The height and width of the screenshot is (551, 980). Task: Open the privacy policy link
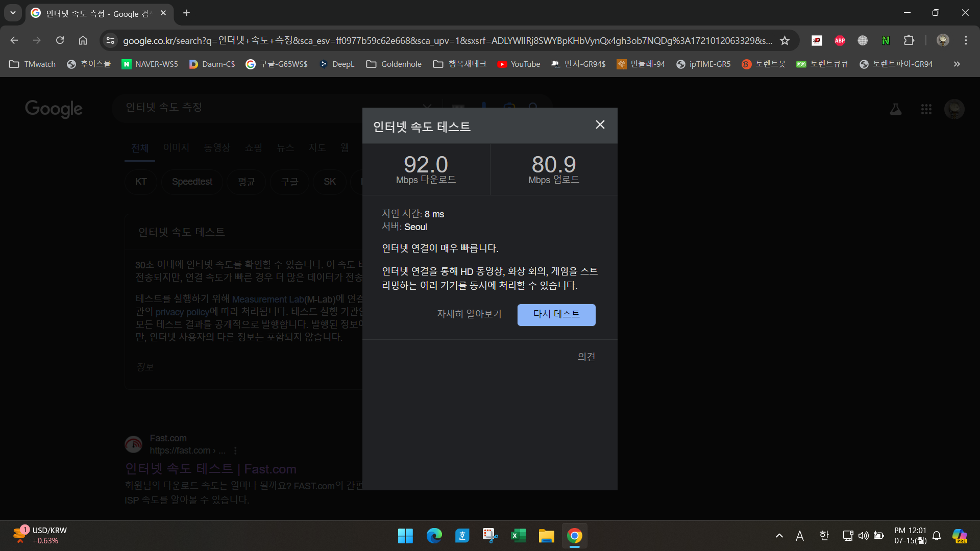pos(182,312)
